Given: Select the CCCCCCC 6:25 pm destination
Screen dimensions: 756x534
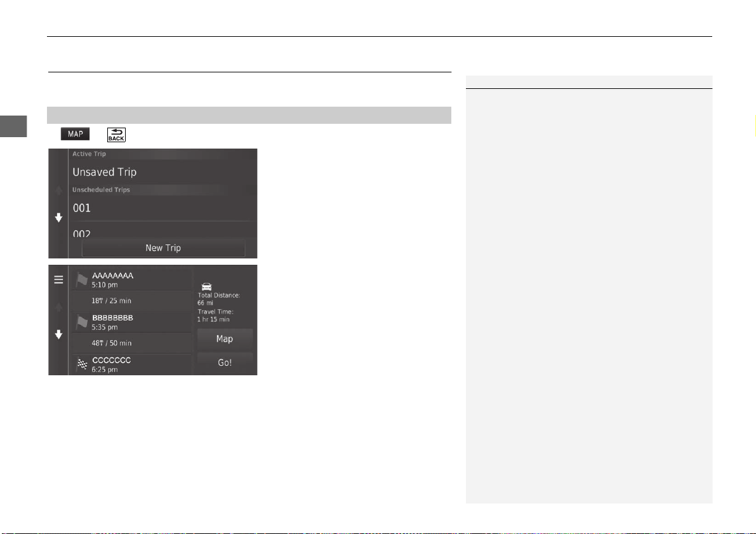Looking at the screenshot, I should coord(131,364).
